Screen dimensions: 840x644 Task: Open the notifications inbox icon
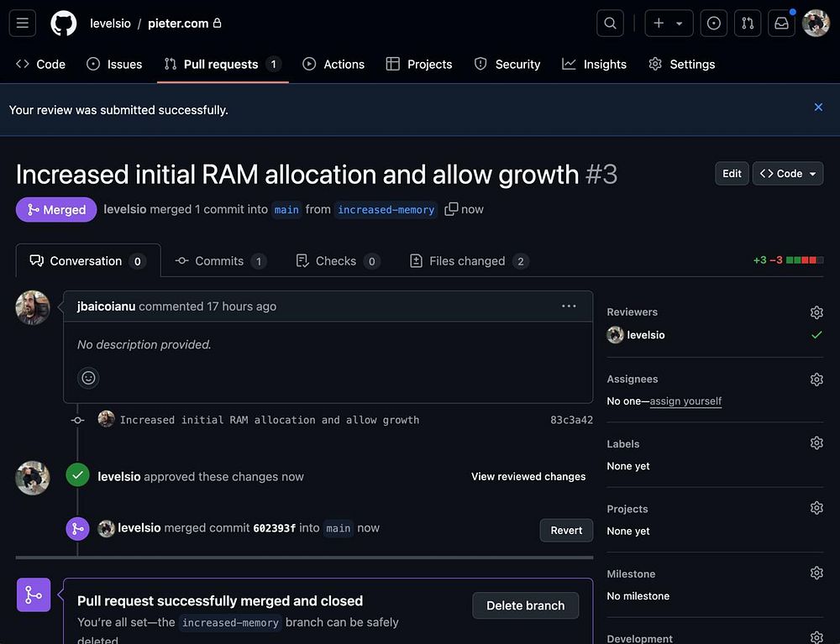(781, 24)
